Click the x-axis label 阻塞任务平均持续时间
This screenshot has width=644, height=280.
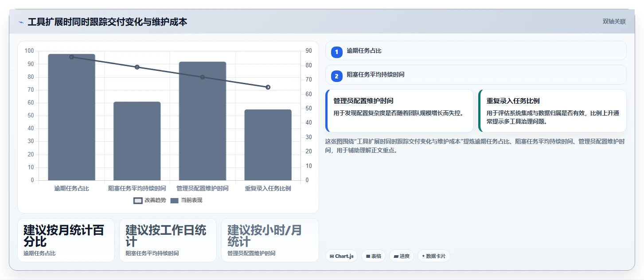point(137,188)
